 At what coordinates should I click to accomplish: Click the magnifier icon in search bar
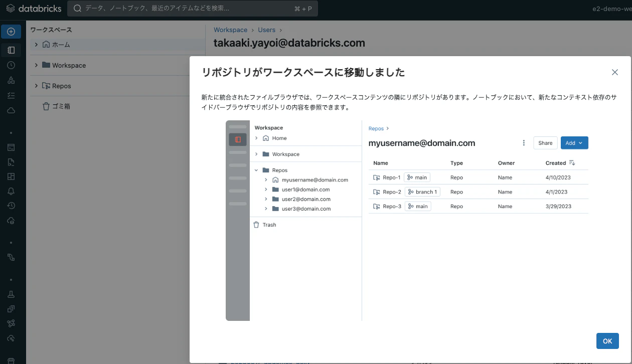(x=78, y=9)
